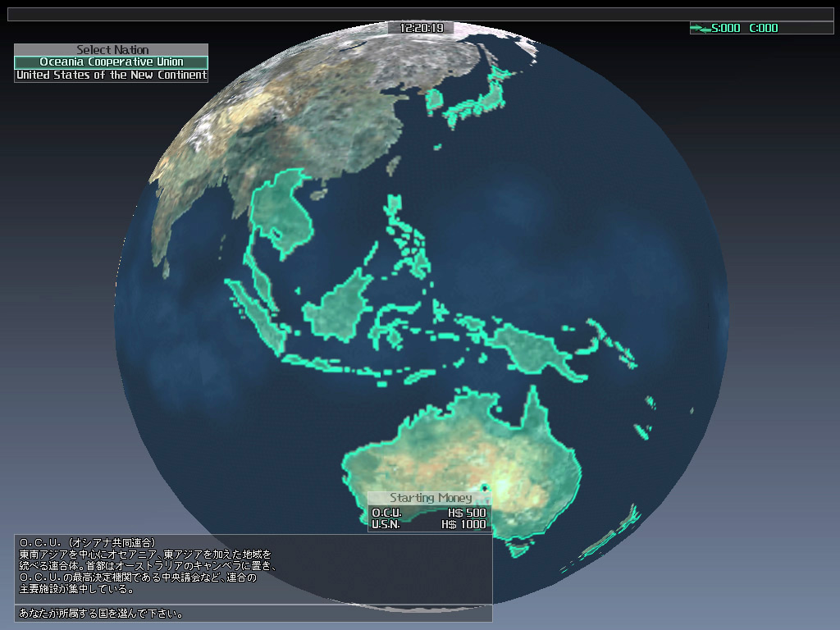Click the U.S.N. H$ 1000 row

430,524
